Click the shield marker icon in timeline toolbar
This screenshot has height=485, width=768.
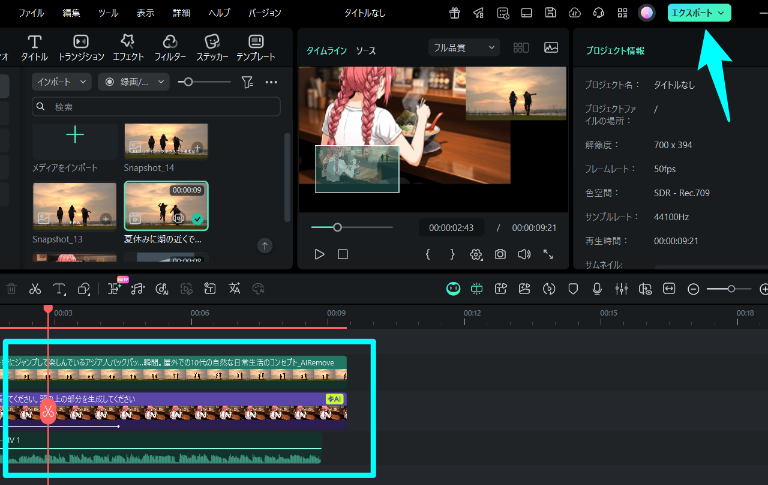point(573,289)
